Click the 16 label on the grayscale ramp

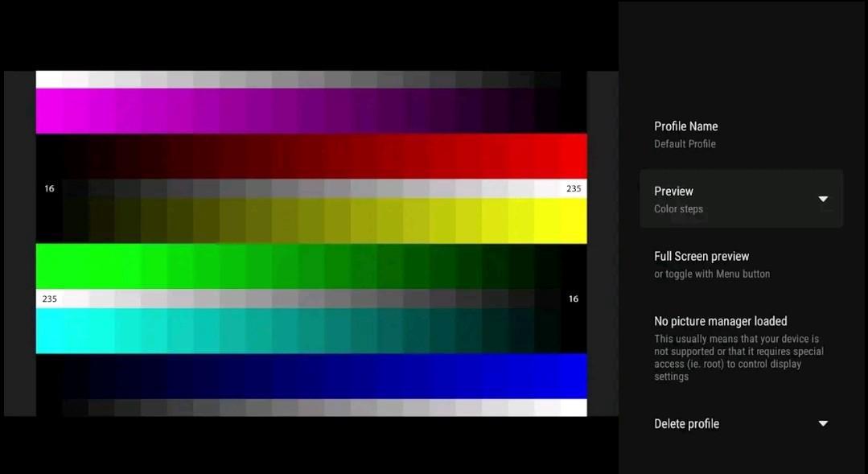tap(49, 188)
